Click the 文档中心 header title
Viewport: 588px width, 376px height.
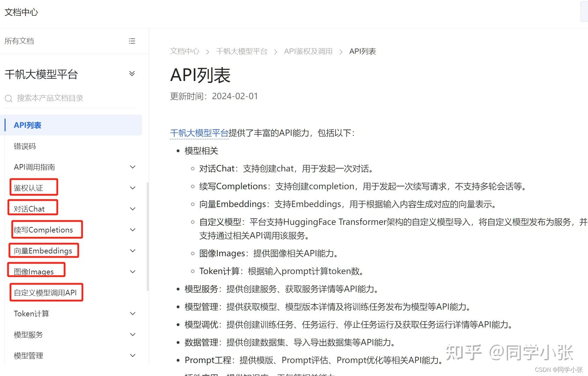21,12
